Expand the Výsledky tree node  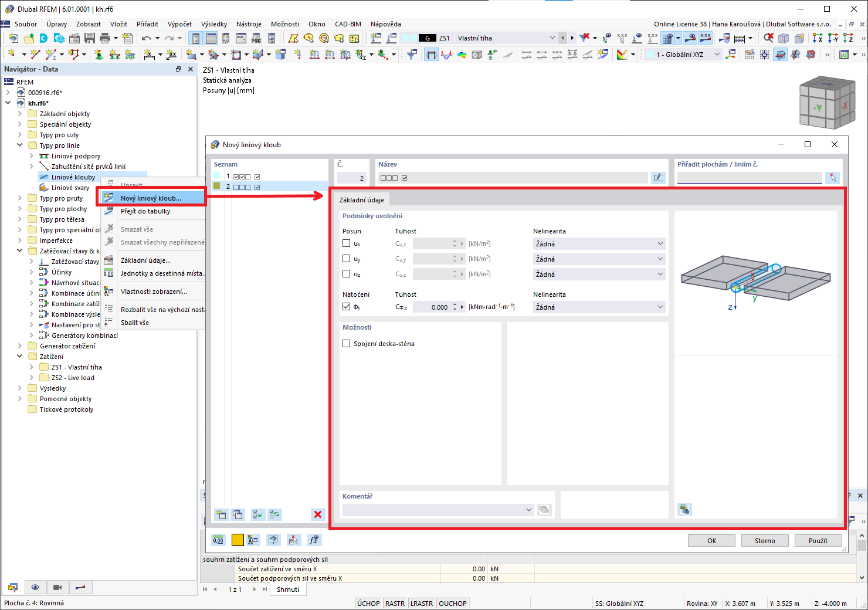[19, 388]
